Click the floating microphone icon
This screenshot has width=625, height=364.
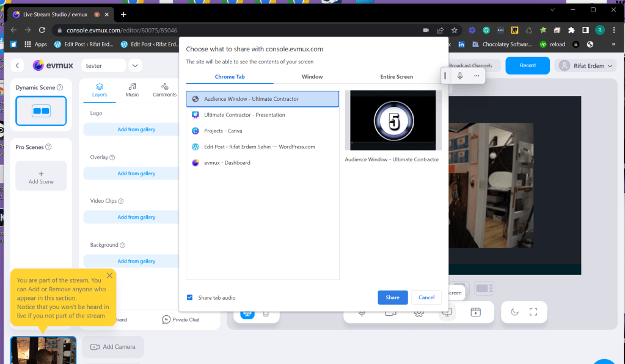point(460,76)
